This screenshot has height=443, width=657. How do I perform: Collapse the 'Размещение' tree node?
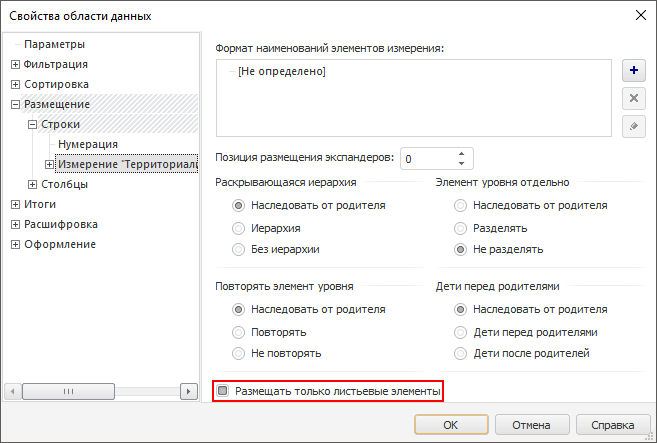click(15, 104)
